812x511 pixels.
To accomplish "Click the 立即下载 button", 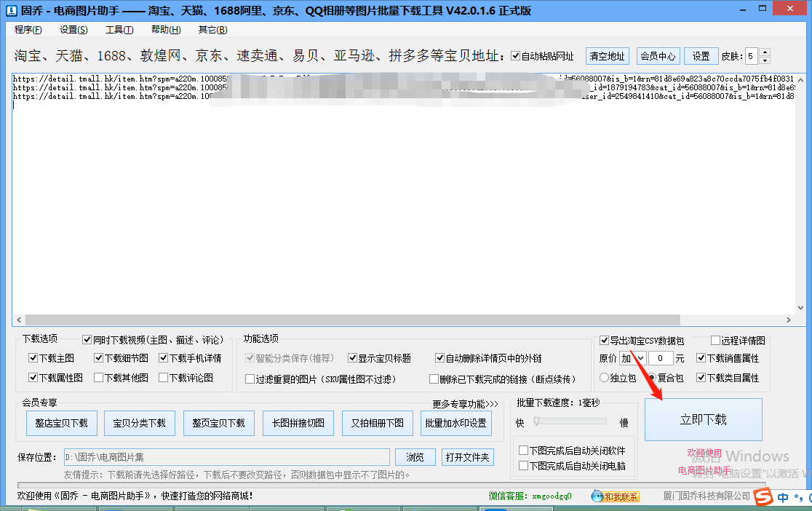I will click(704, 420).
